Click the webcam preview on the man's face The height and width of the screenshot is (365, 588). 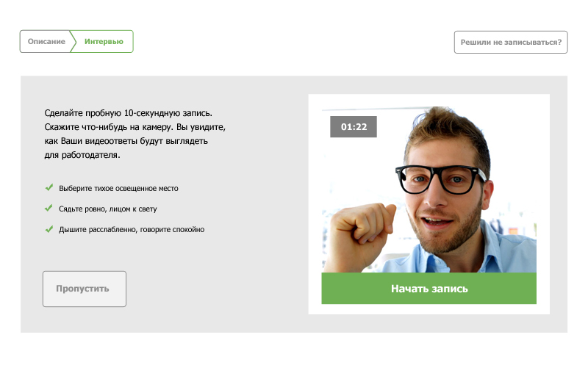pos(442,187)
